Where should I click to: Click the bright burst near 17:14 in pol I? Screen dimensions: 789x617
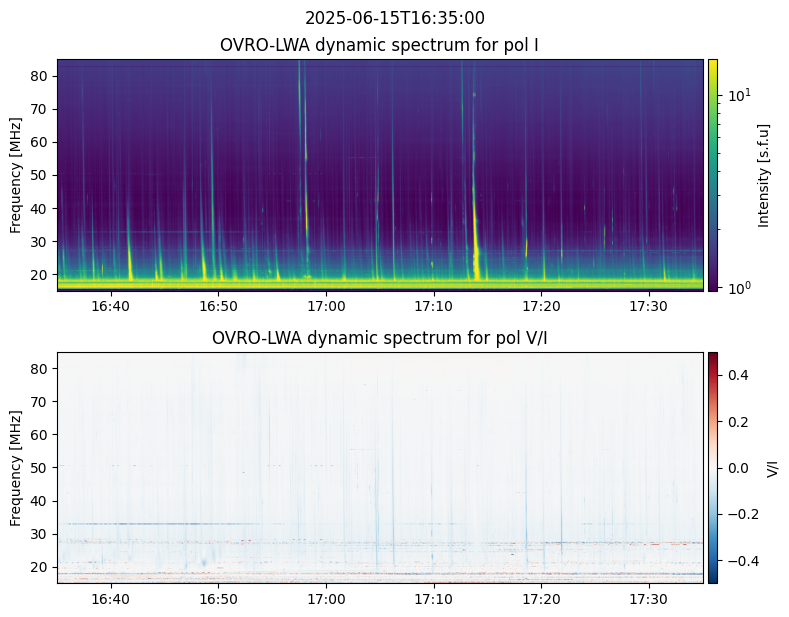pos(476,255)
